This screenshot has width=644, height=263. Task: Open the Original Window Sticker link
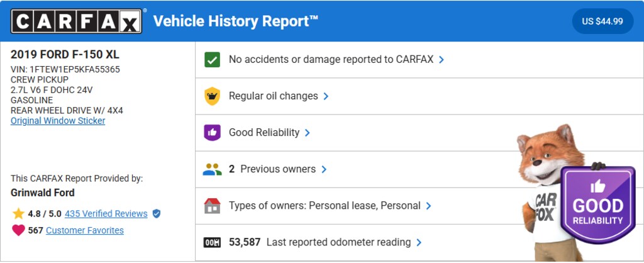coord(58,121)
